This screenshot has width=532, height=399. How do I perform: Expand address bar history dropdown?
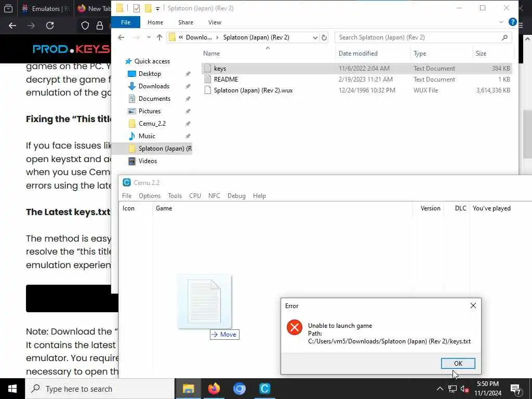(315, 37)
